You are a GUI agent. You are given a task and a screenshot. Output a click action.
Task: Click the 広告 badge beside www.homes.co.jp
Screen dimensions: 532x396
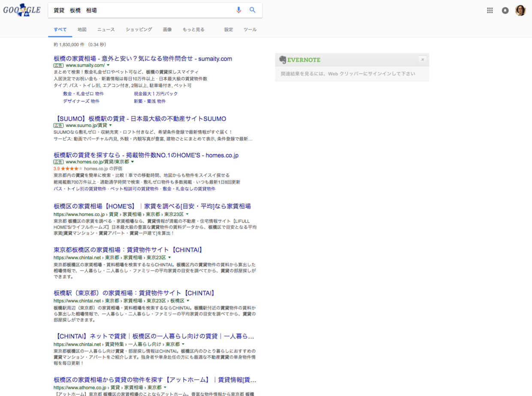pyautogui.click(x=59, y=162)
